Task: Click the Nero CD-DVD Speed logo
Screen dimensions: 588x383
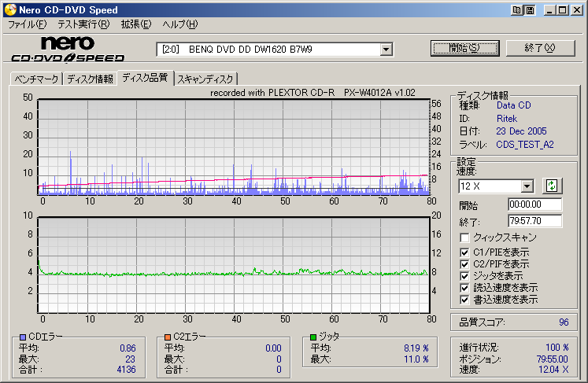Action: (x=67, y=49)
